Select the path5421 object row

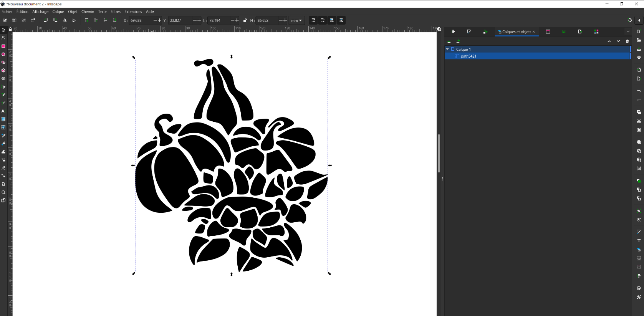coord(538,56)
